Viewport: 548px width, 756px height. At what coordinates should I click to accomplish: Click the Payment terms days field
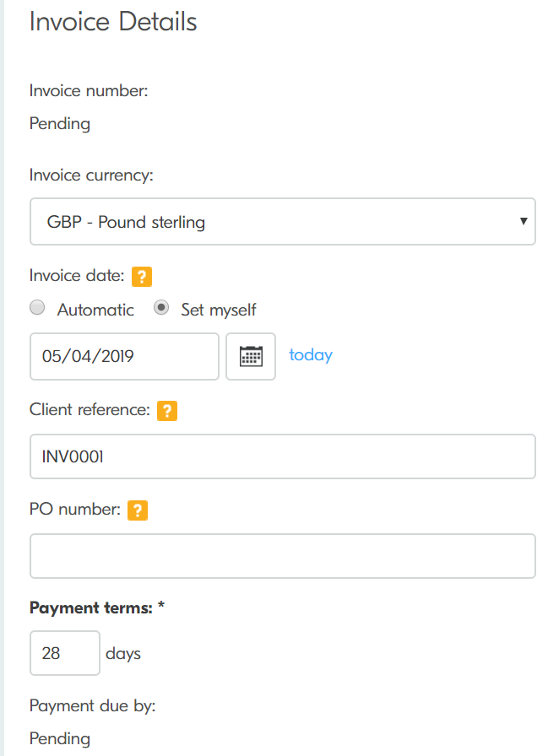click(64, 653)
